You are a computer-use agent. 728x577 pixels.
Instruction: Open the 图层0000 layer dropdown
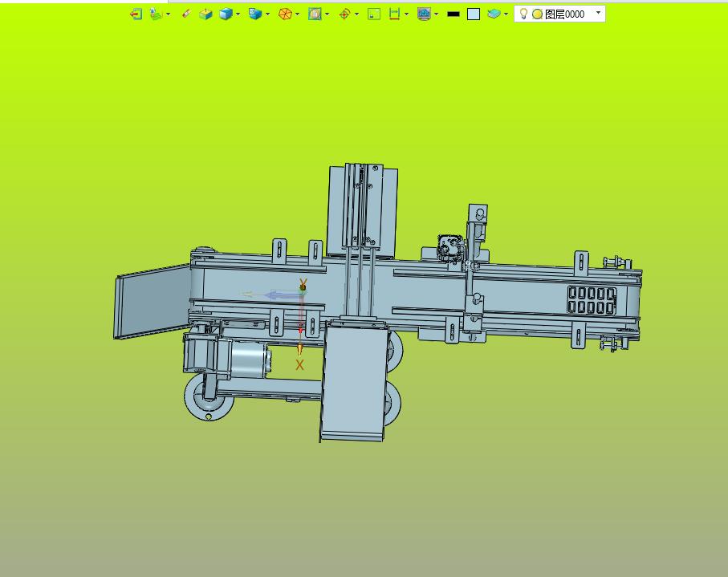599,13
